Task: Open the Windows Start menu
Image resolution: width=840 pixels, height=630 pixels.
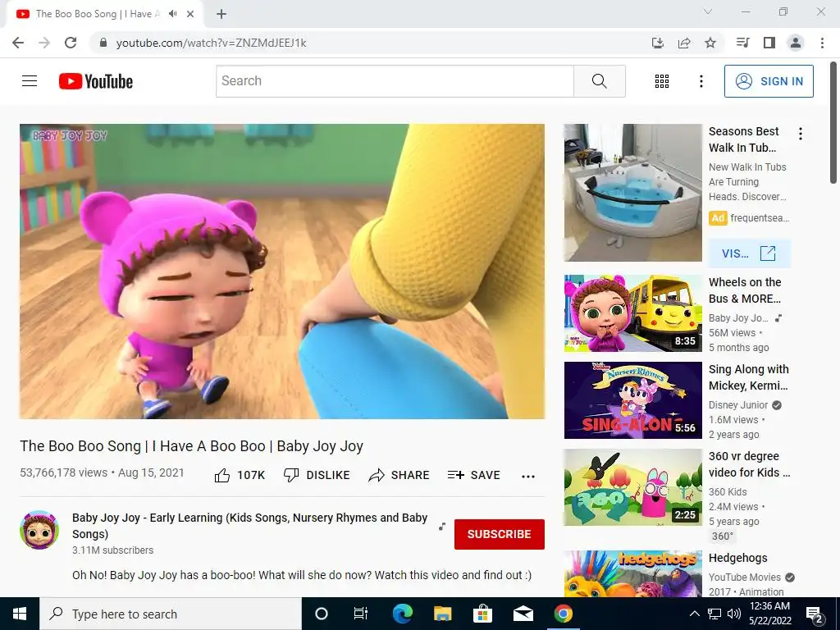Action: pos(20,614)
